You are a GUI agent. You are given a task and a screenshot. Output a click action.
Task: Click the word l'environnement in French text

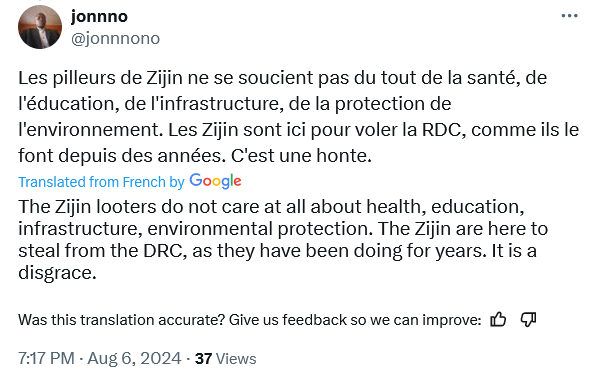90,130
